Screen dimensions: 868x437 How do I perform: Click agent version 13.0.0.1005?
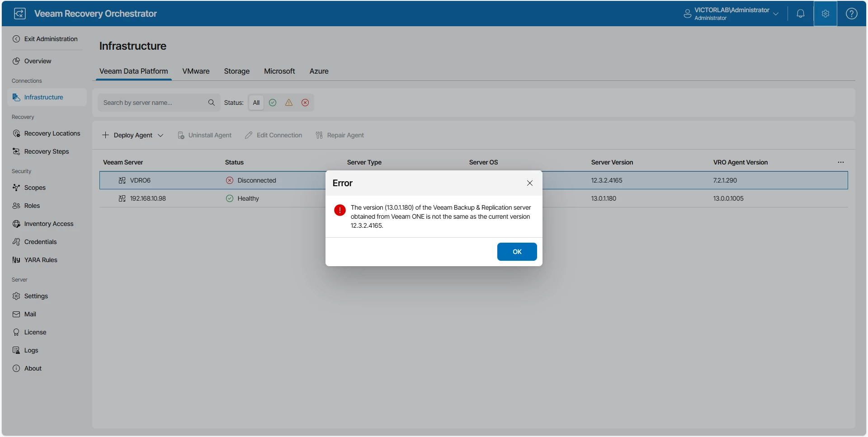(x=728, y=198)
